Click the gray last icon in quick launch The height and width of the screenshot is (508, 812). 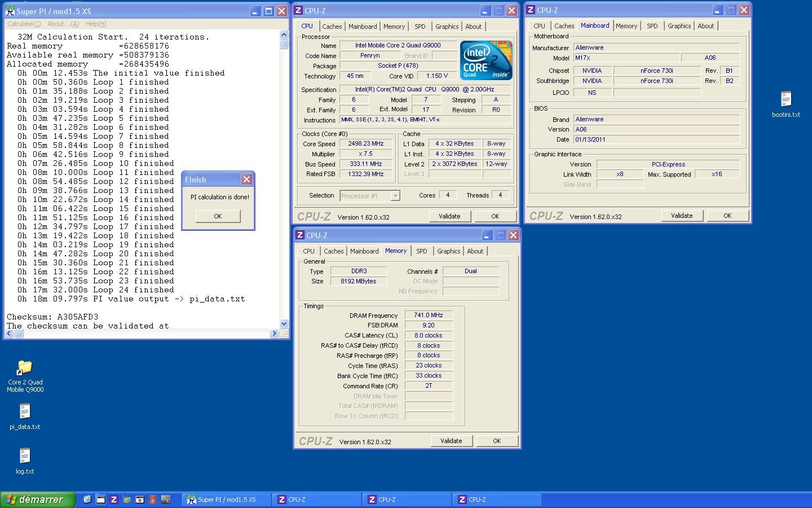(x=166, y=500)
